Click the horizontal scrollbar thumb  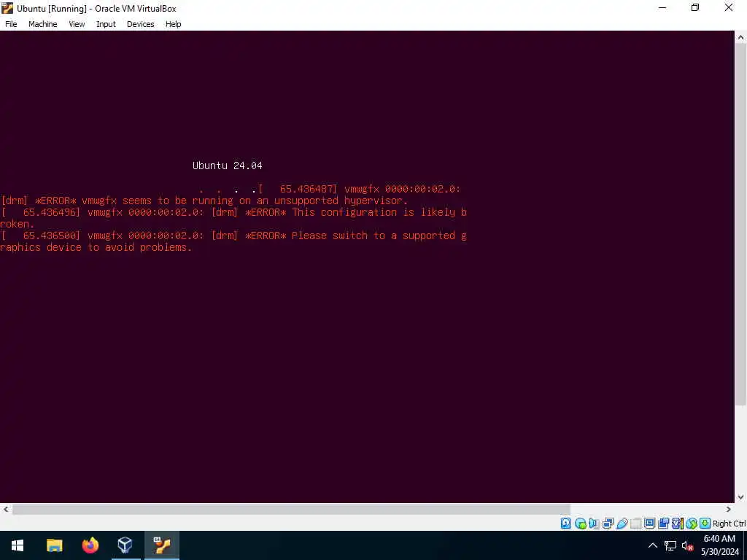(290, 510)
